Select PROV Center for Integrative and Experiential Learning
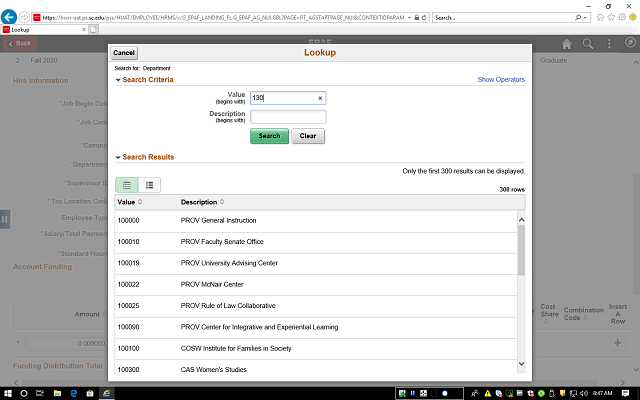 pos(316,327)
